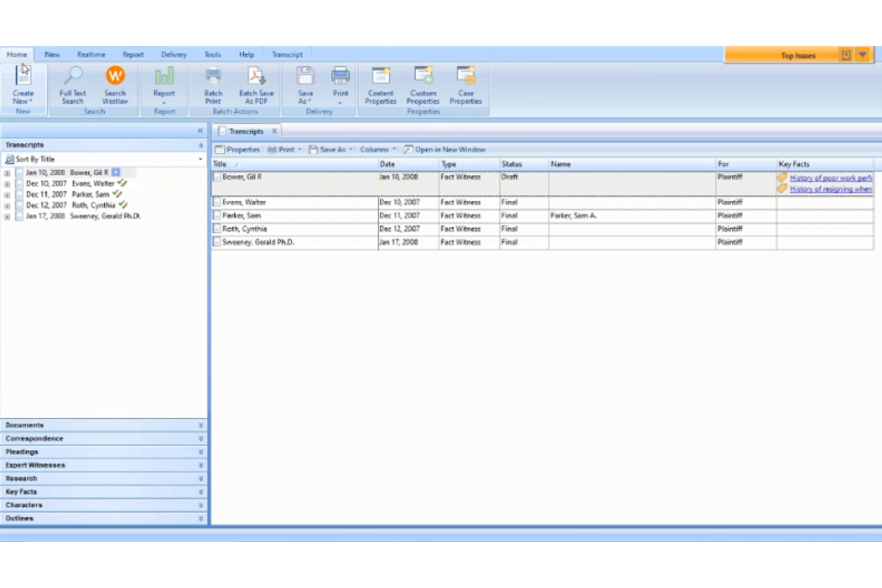Open the Tools menu tab
The image size is (882, 588).
[x=212, y=54]
